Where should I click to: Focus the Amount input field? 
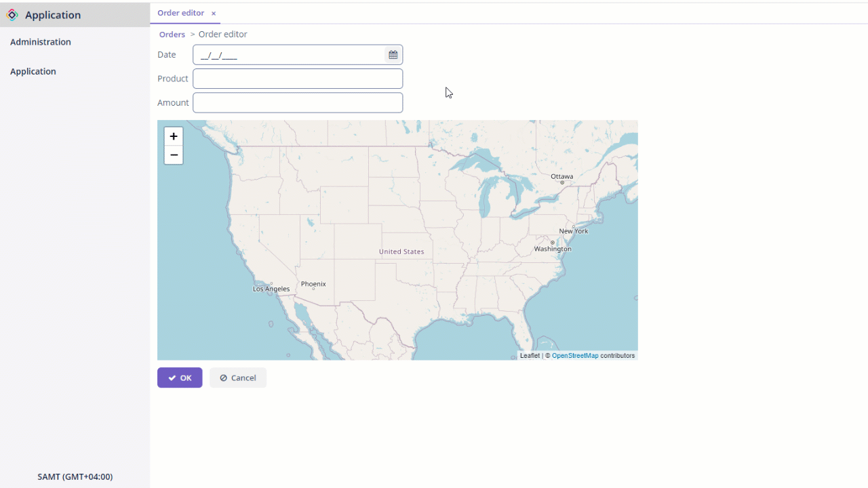tap(298, 102)
